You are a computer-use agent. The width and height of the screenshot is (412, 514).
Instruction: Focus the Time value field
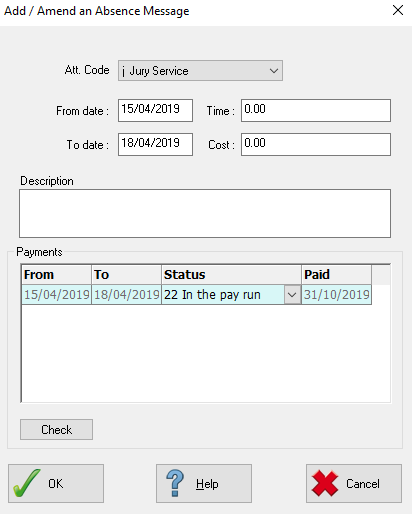[316, 110]
